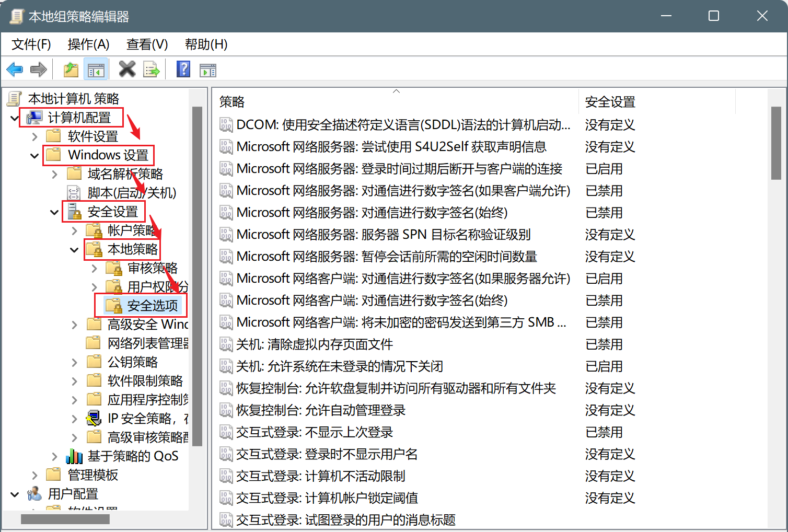Click the Back arrow toolbar icon
The width and height of the screenshot is (788, 532).
15,69
